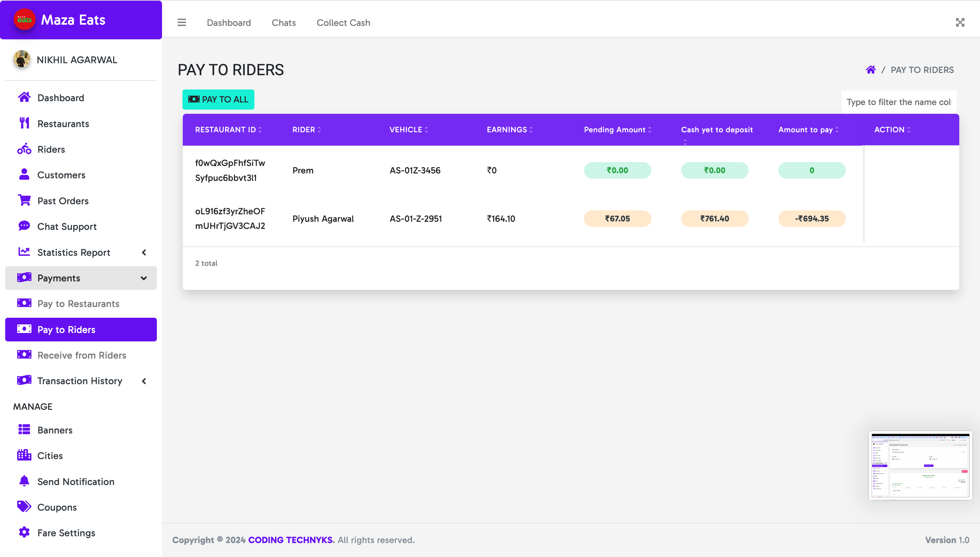
Task: Click the breadcrumb home icon
Action: [871, 69]
